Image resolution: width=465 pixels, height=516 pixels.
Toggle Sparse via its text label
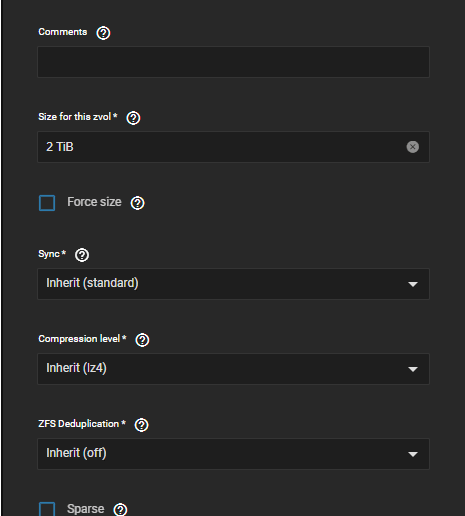click(x=85, y=509)
